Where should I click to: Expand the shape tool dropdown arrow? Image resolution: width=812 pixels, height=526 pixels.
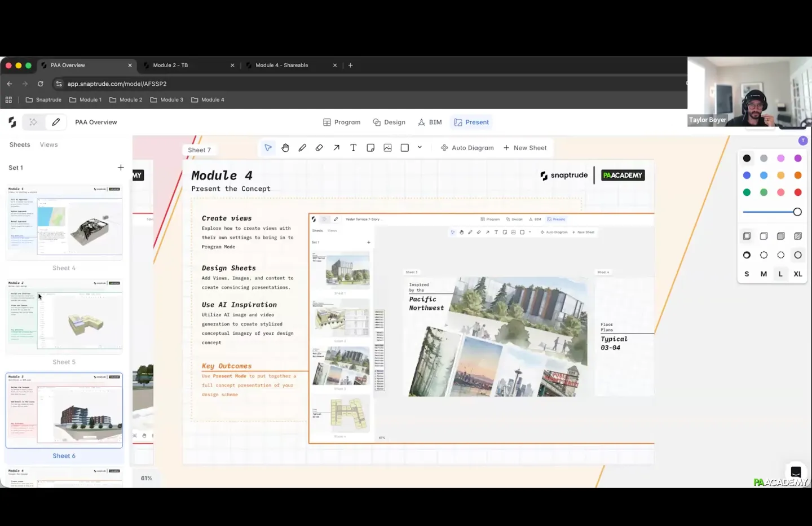pyautogui.click(x=420, y=147)
